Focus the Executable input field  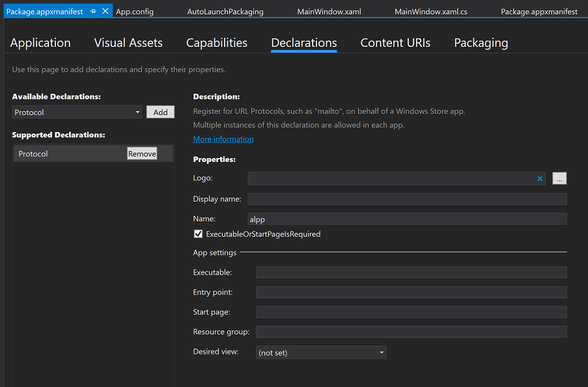(411, 273)
